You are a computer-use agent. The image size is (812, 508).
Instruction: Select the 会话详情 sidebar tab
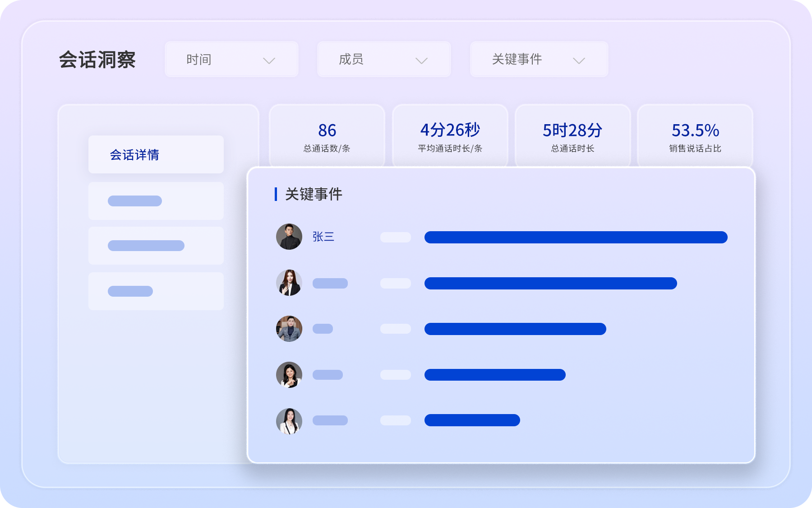156,154
